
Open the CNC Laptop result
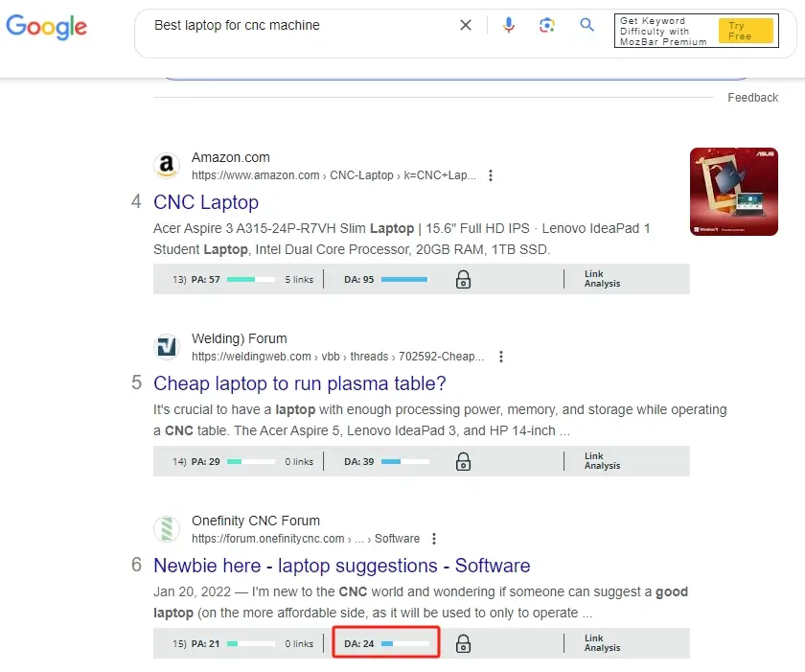tap(206, 202)
